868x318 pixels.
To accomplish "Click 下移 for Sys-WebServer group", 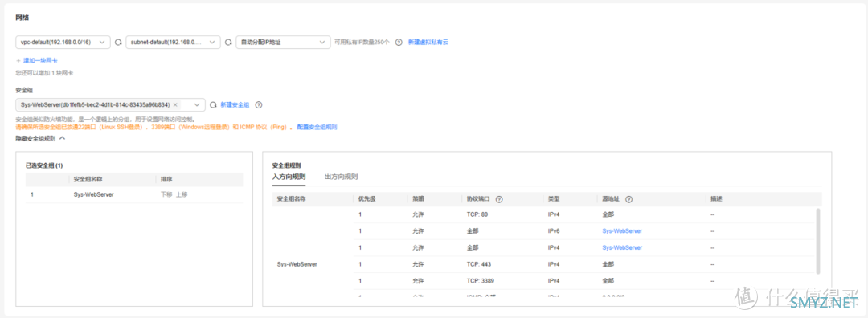I will tap(166, 194).
